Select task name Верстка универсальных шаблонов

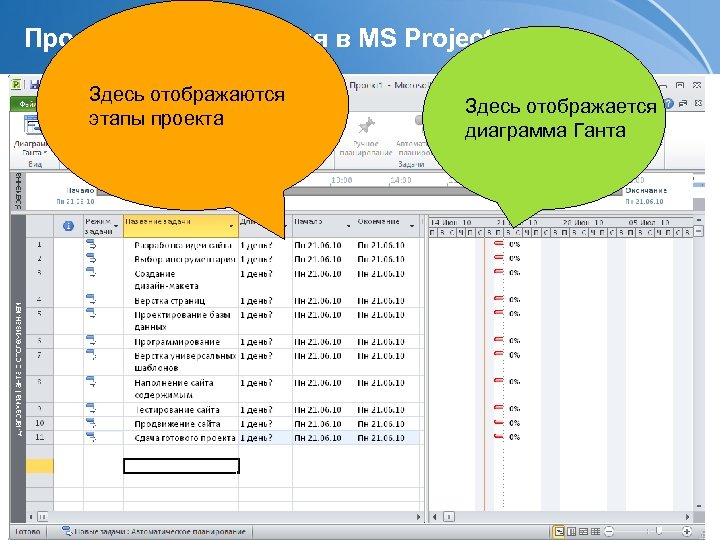[185, 362]
